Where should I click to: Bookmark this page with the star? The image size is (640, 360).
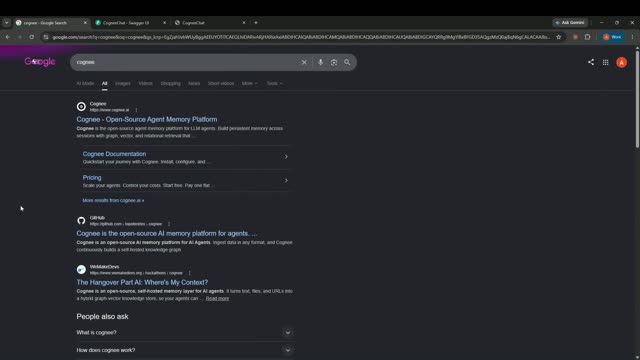558,37
